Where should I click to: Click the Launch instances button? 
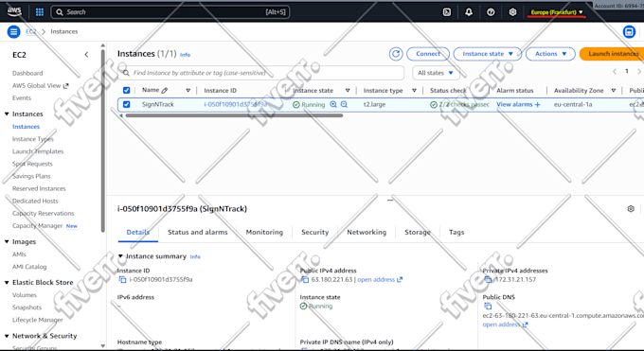click(612, 54)
